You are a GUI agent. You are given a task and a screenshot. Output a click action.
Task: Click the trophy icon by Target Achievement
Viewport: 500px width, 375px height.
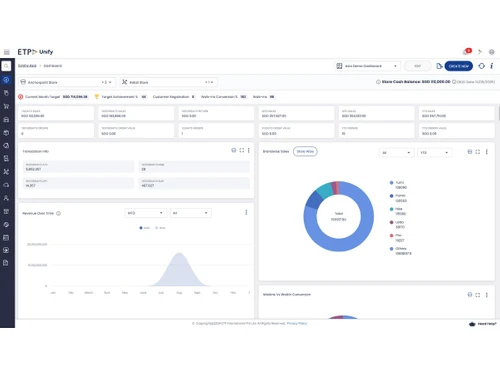pos(97,97)
